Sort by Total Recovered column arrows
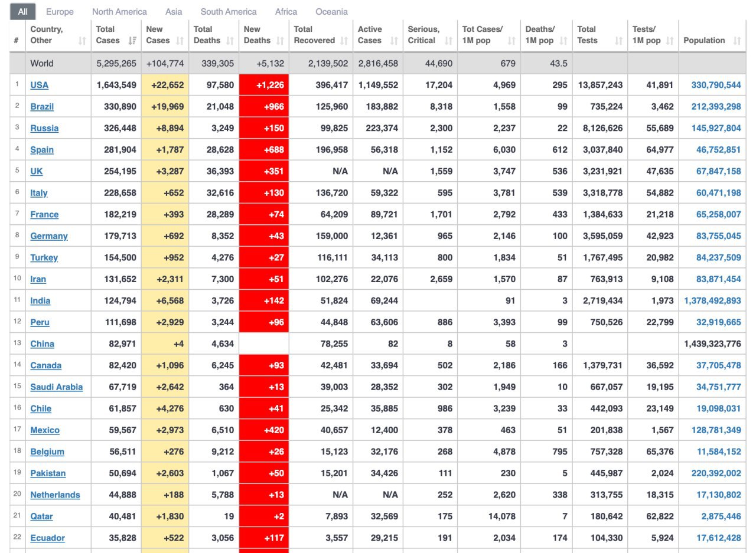This screenshot has width=756, height=553. 344,41
